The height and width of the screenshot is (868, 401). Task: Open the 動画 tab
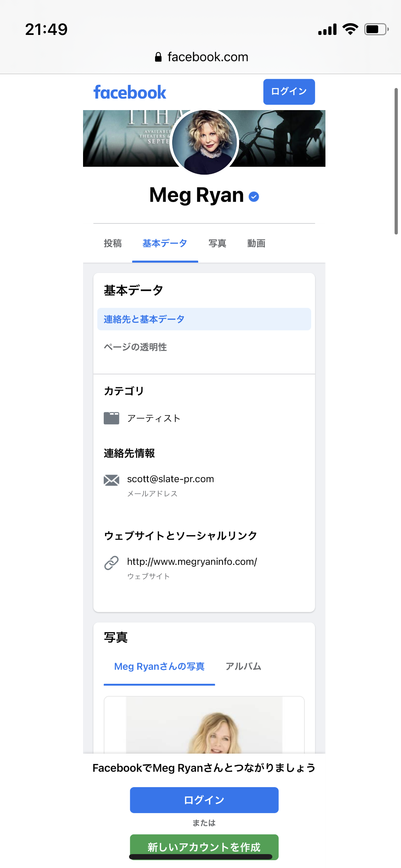click(256, 243)
